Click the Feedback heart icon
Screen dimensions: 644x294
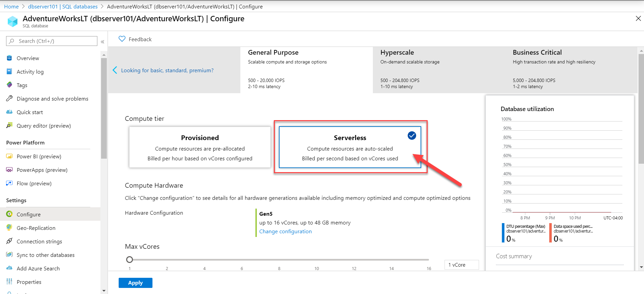pyautogui.click(x=122, y=39)
